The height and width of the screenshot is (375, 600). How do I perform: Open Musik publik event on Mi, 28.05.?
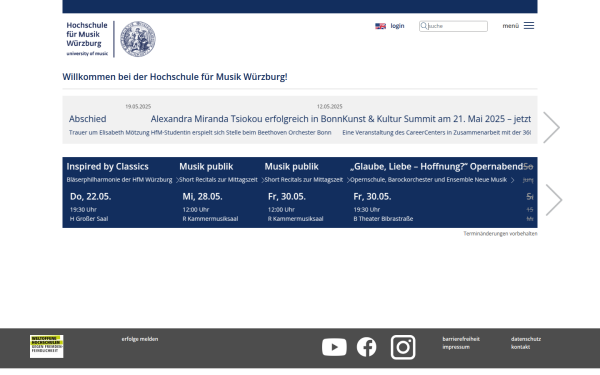tap(206, 167)
